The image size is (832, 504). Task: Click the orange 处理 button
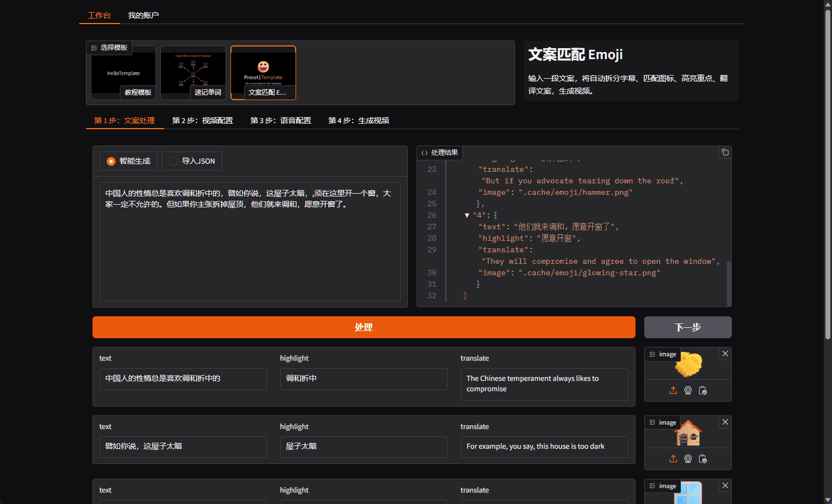pos(364,327)
